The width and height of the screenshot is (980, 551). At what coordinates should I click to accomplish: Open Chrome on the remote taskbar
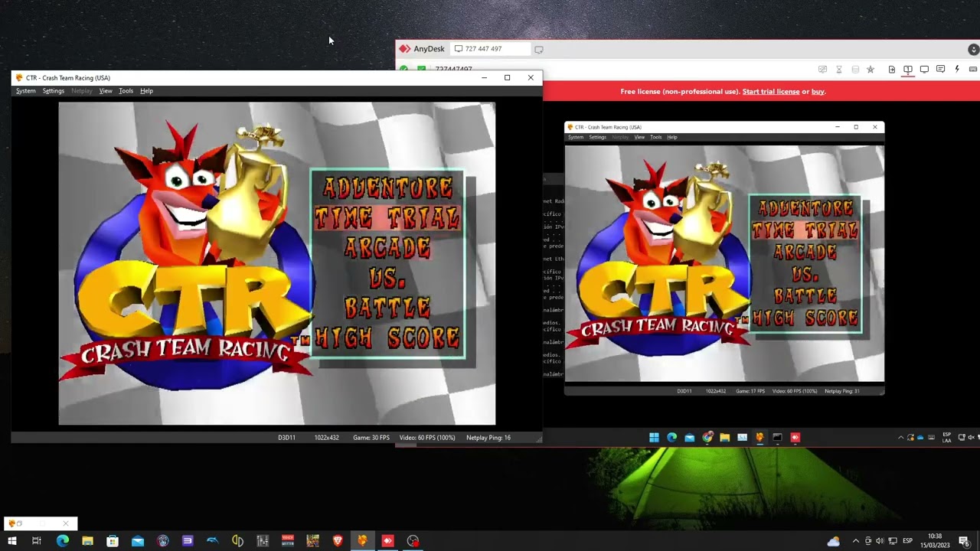[x=707, y=438]
